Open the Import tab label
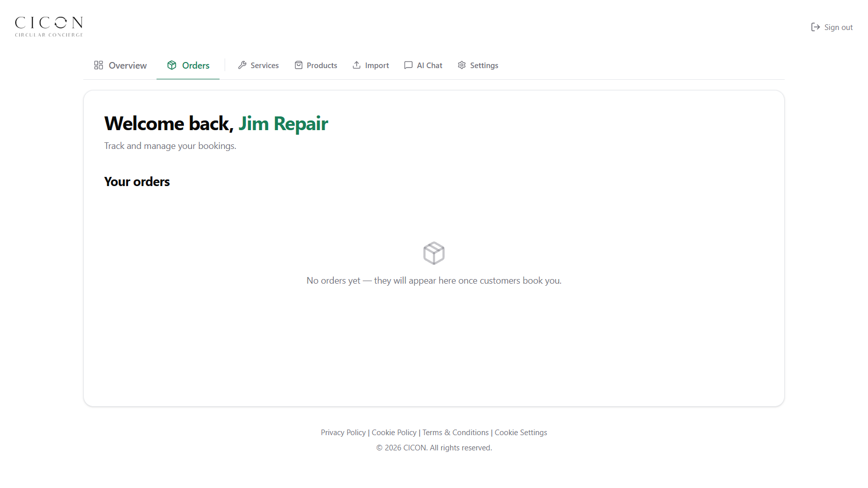 point(377,66)
